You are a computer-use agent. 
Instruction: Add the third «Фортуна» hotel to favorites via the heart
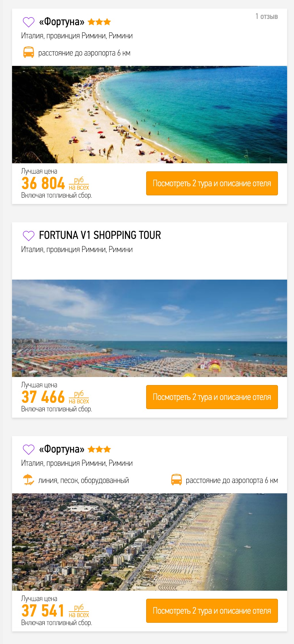pos(28,449)
